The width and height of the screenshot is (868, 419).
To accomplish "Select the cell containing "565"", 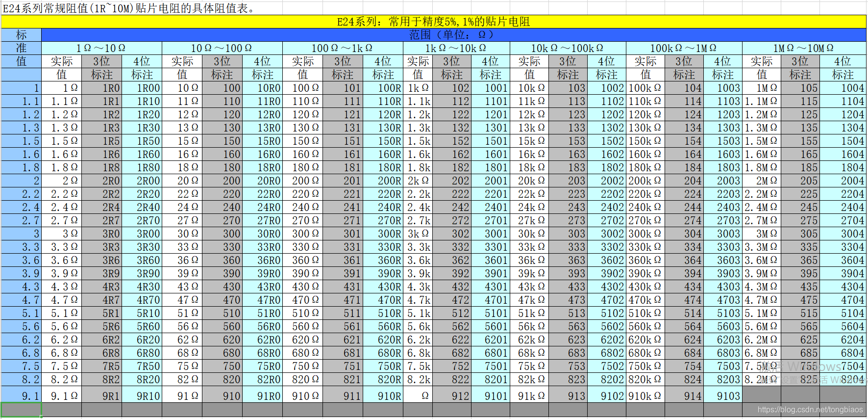I will (800, 326).
